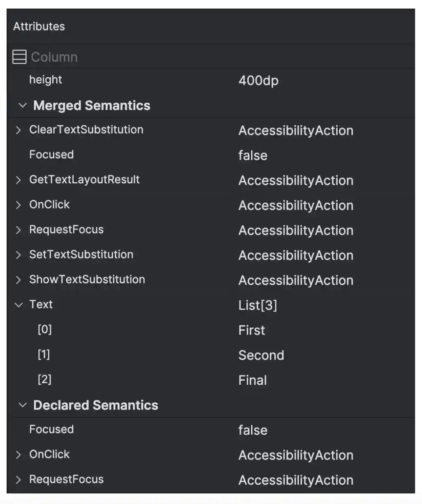Select the List[3] value of Text

(x=258, y=305)
